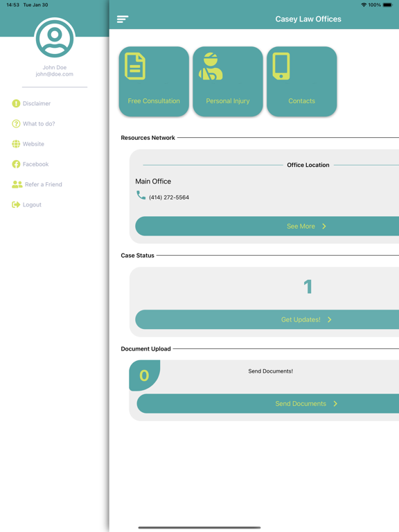Open the John Doe profile avatar

coord(55,37)
